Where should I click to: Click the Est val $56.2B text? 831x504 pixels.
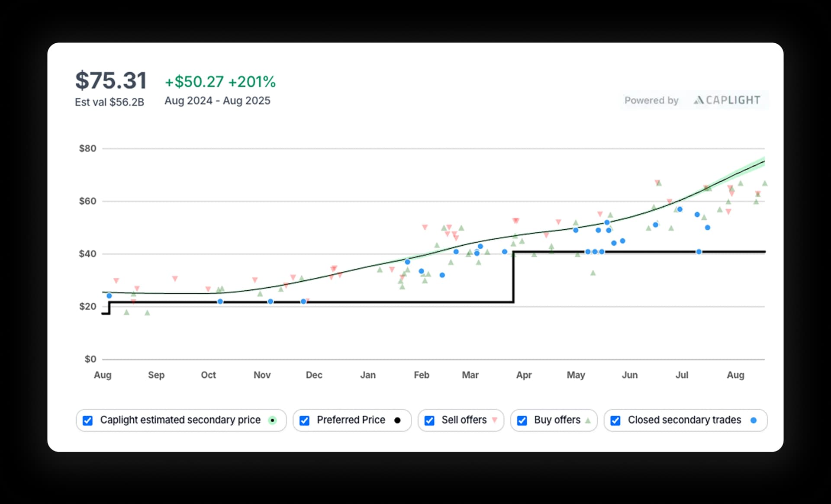(110, 102)
